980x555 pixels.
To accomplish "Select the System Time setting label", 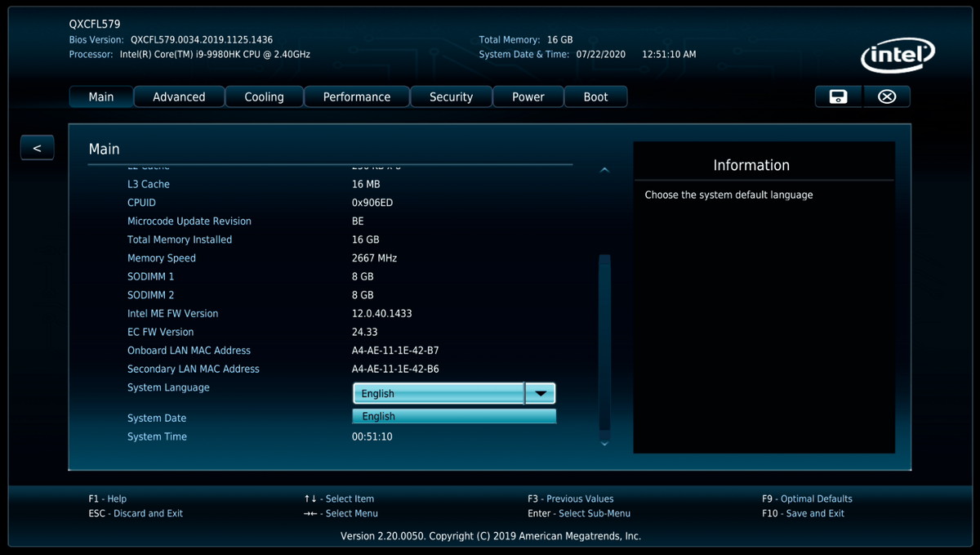I will pos(157,436).
